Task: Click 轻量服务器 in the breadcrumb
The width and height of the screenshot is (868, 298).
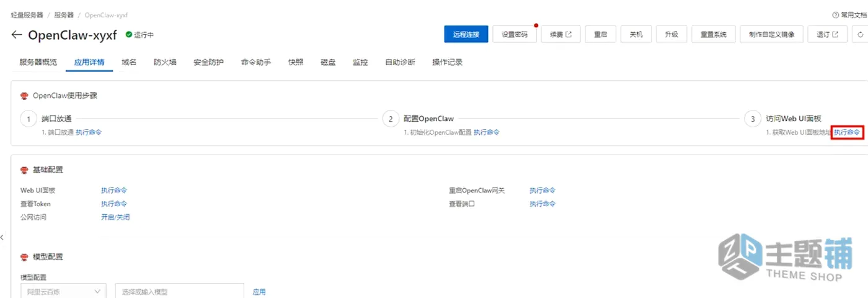Action: pyautogui.click(x=27, y=14)
